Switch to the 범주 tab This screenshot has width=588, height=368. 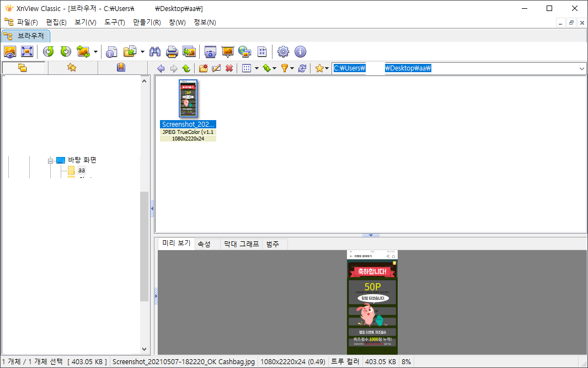point(272,244)
